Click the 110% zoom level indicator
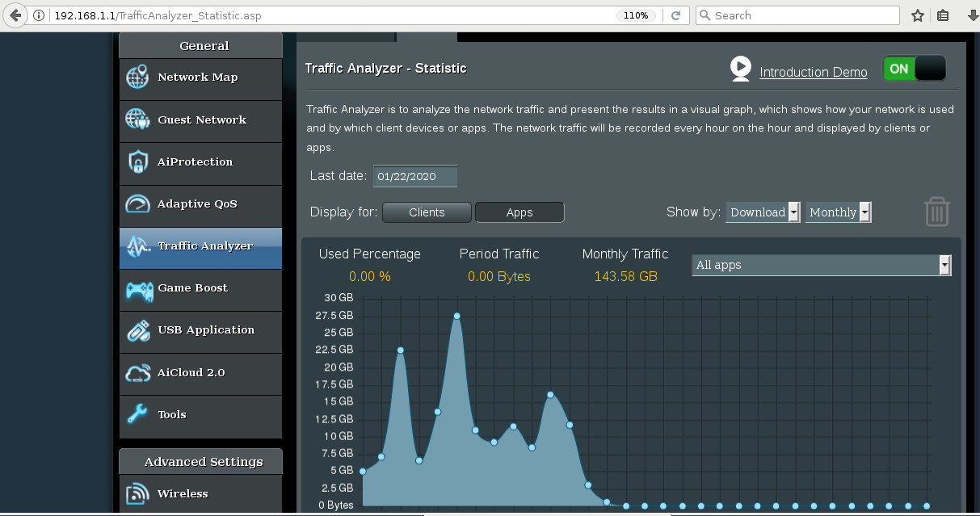Image resolution: width=980 pixels, height=516 pixels. tap(637, 15)
